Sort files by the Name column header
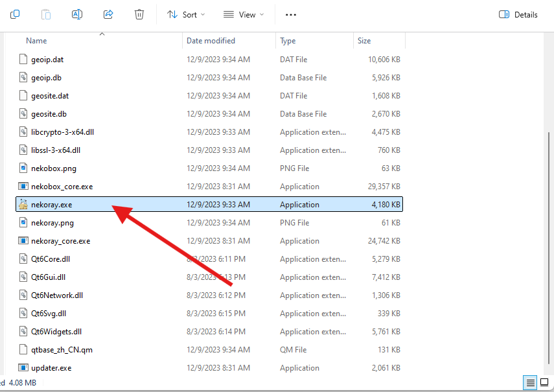The width and height of the screenshot is (554, 392). coord(36,41)
